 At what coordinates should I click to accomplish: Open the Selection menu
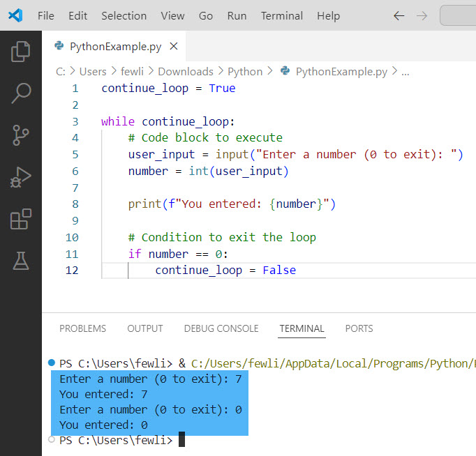coord(124,16)
